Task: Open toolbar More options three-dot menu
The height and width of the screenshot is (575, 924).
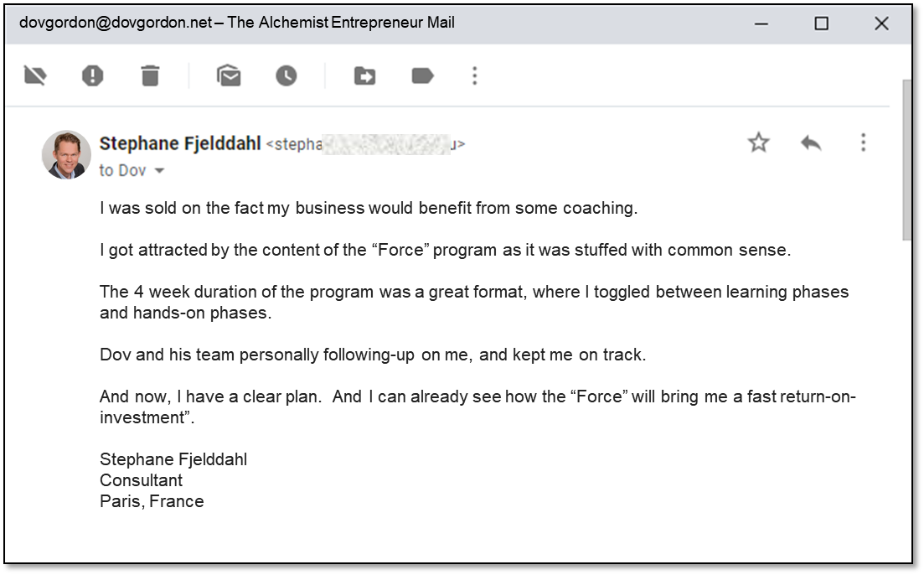Action: (475, 76)
